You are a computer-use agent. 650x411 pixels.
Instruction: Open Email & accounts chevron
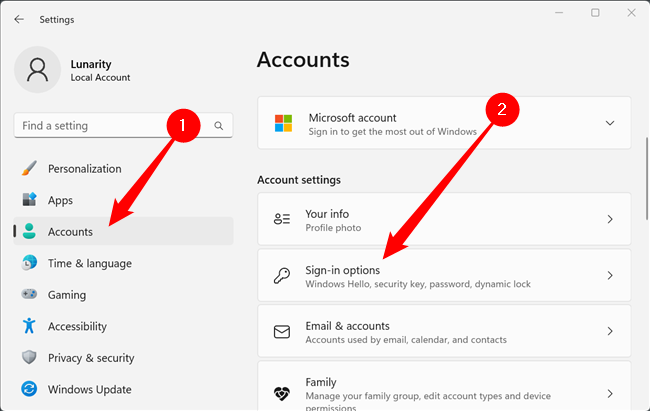(610, 331)
